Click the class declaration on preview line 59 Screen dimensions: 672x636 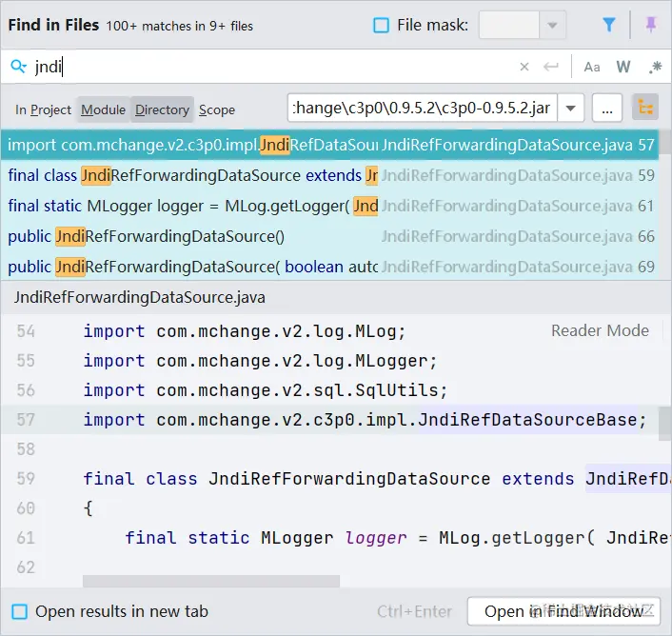(377, 479)
